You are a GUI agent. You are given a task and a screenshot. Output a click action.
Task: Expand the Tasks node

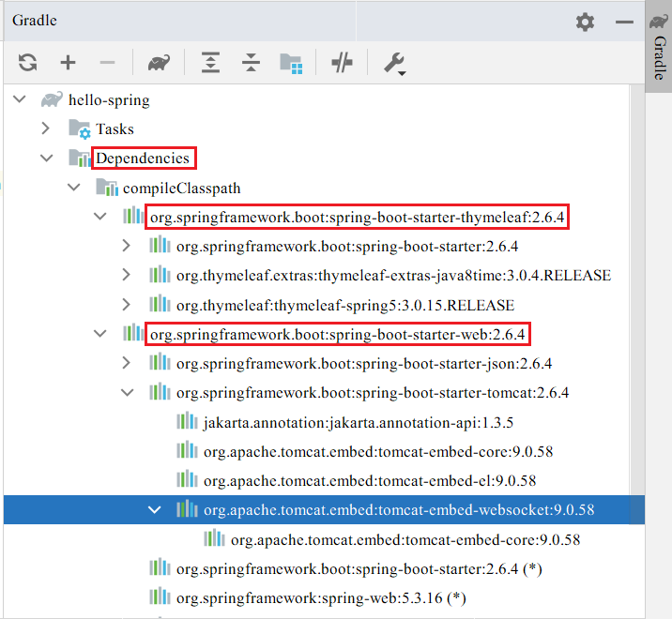pos(45,128)
